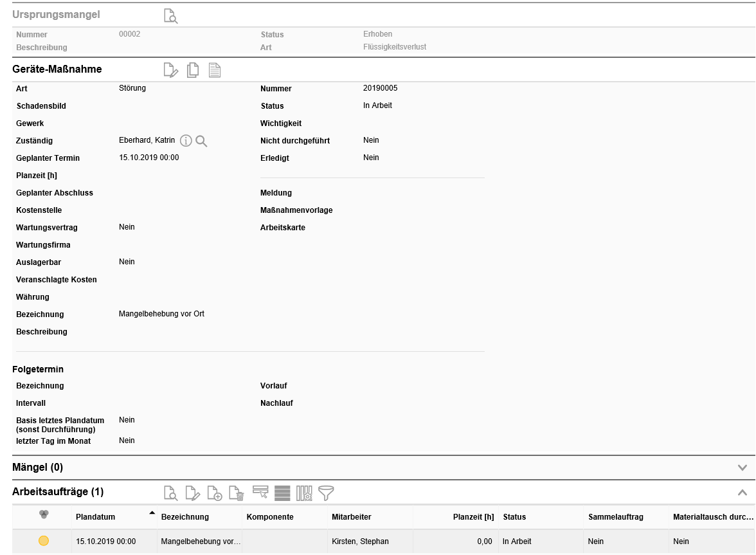Delete the selected Arbeitsauftrag

point(237,493)
